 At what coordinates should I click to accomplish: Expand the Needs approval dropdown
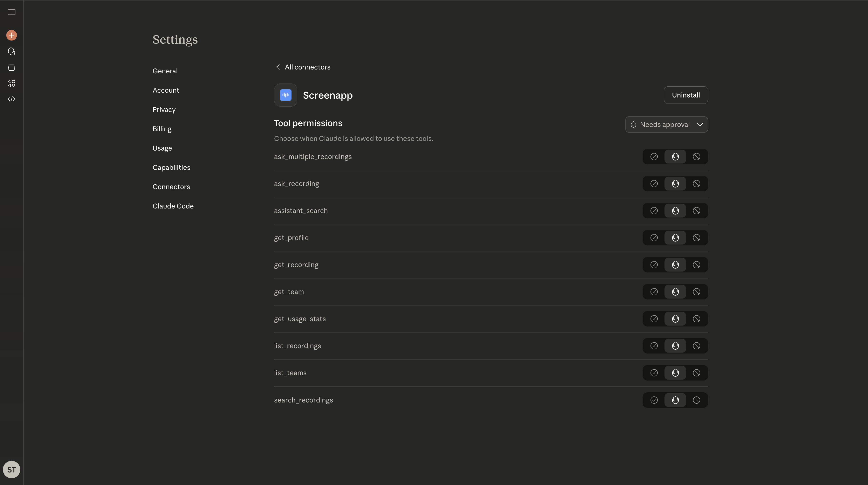click(x=666, y=125)
